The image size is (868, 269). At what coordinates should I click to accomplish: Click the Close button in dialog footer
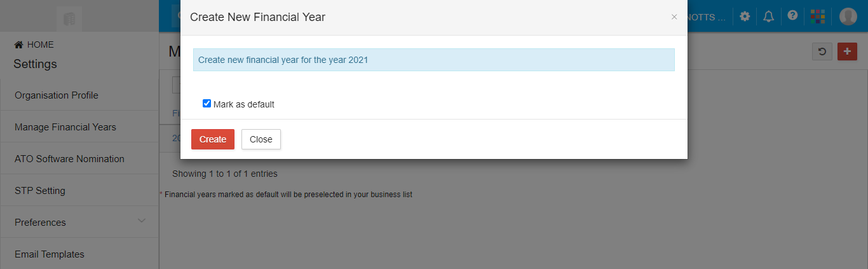[x=261, y=139]
